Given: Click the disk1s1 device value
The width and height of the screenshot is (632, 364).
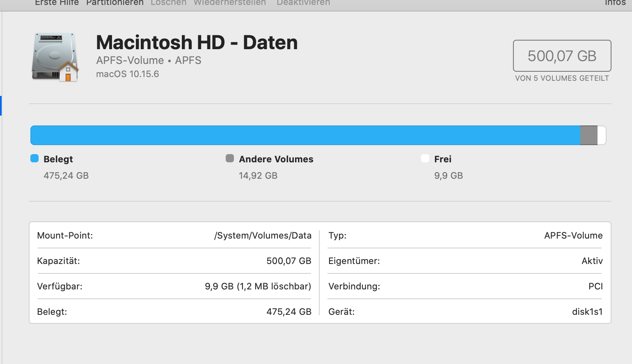Looking at the screenshot, I should click(x=587, y=312).
